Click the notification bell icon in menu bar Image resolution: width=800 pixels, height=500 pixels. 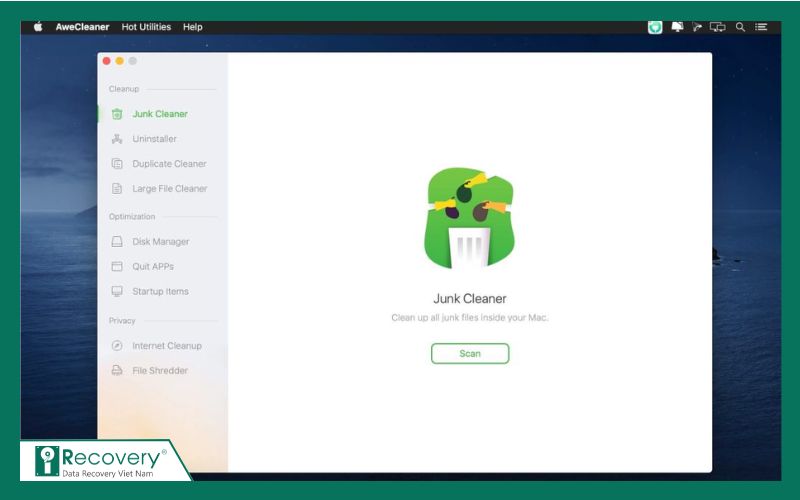[677, 27]
